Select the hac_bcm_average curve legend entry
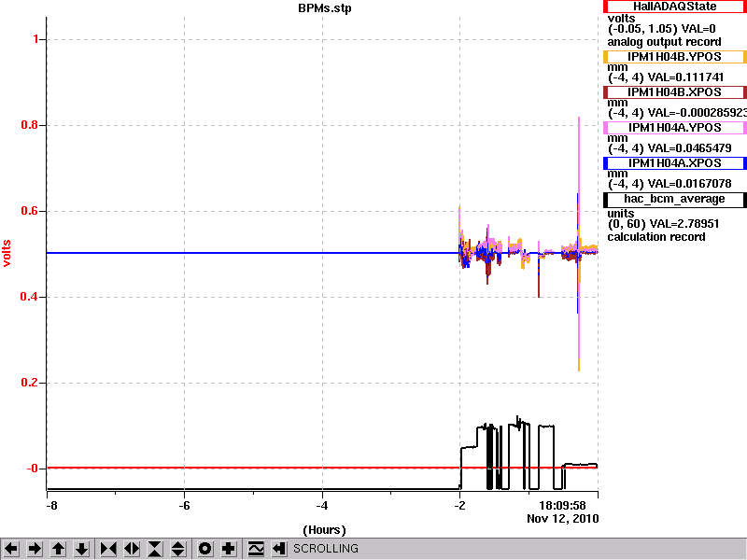Screen dimensions: 747x560 click(674, 199)
